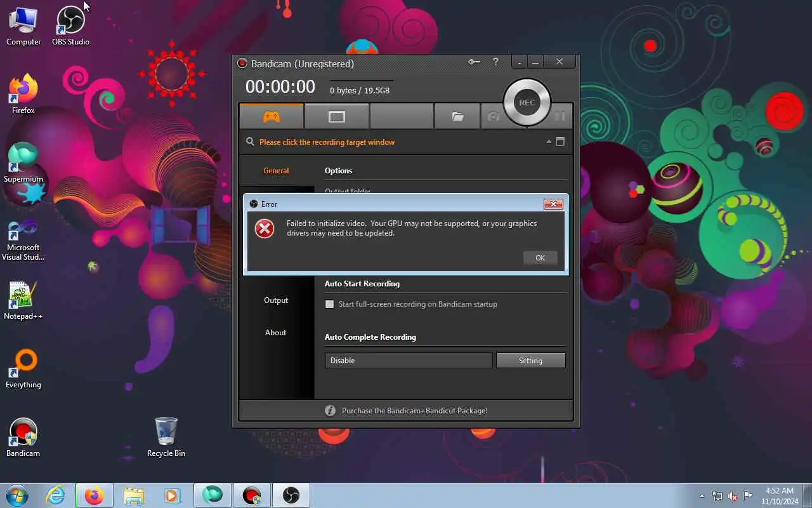Open the output folder icon tab
Screen dimensions: 812x508
457,116
